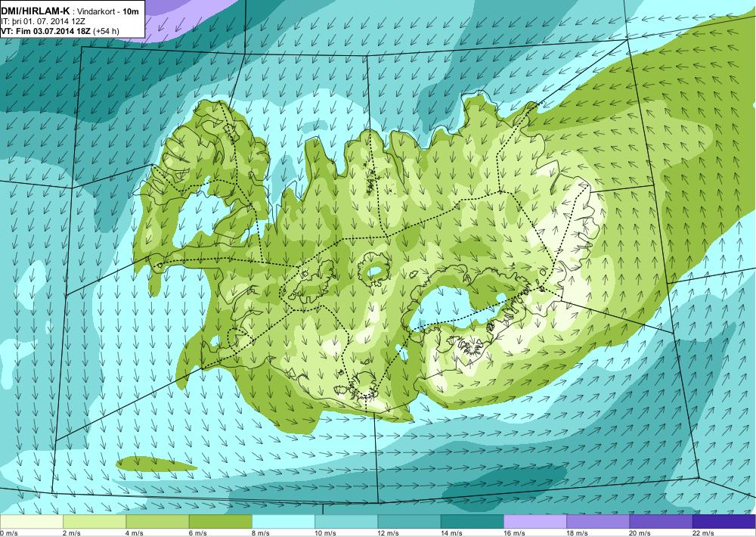Click the '0 m/s' legend label

pos(8,533)
